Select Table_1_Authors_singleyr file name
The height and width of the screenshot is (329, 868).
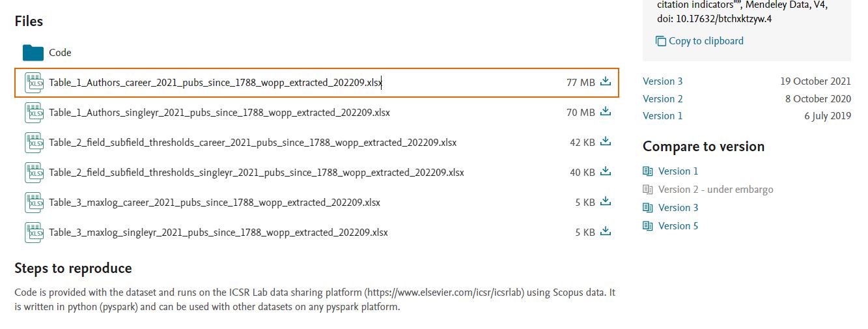219,113
